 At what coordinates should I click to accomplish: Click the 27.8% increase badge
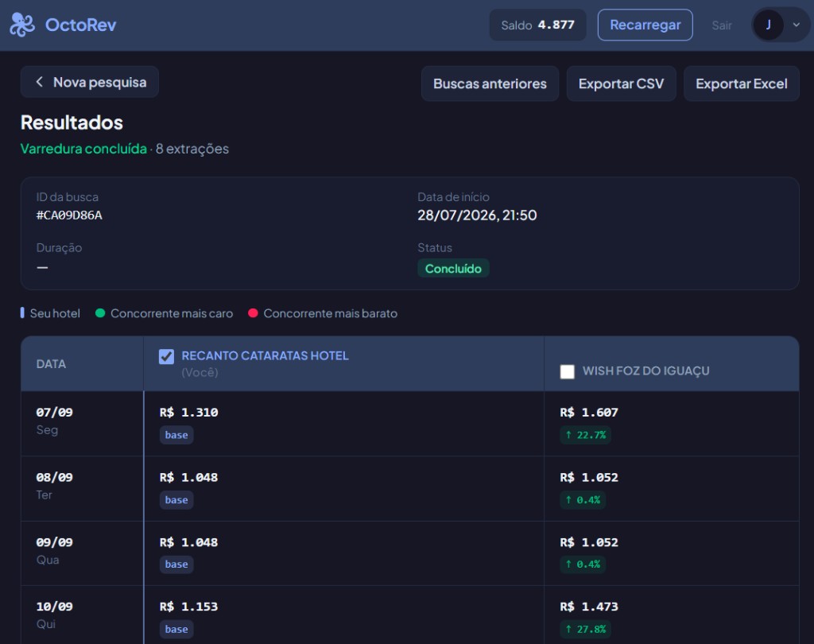coord(585,629)
